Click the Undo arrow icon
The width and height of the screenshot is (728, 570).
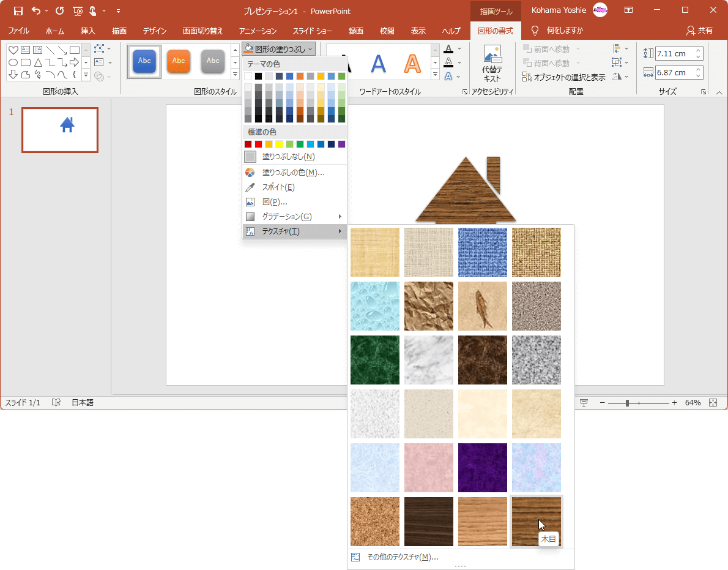pyautogui.click(x=35, y=10)
